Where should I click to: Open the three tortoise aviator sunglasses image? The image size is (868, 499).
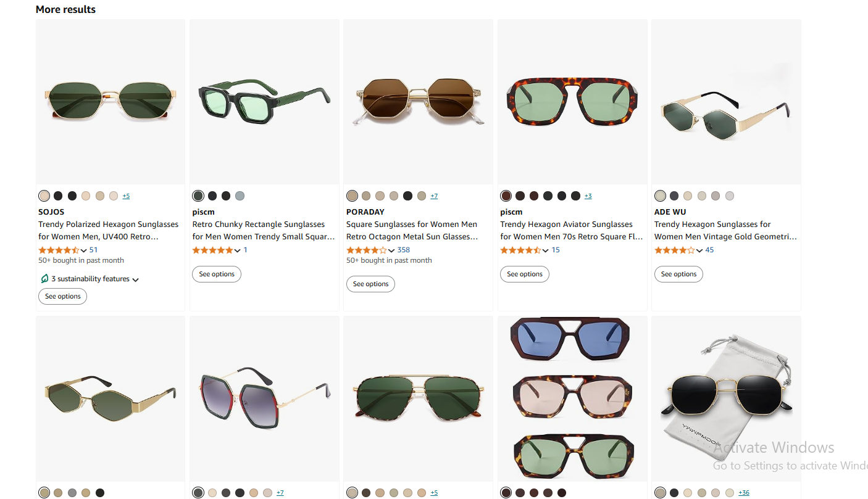tap(572, 398)
